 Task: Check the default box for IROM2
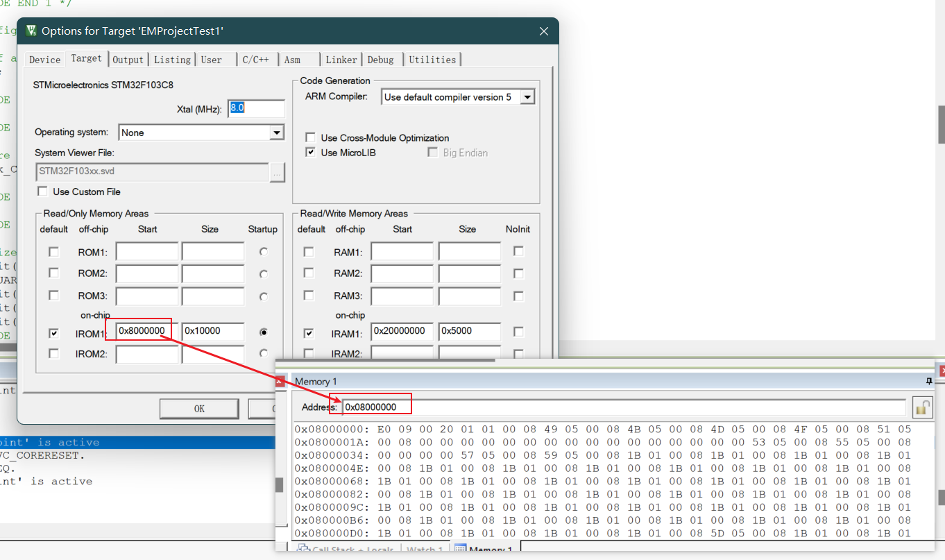[53, 354]
